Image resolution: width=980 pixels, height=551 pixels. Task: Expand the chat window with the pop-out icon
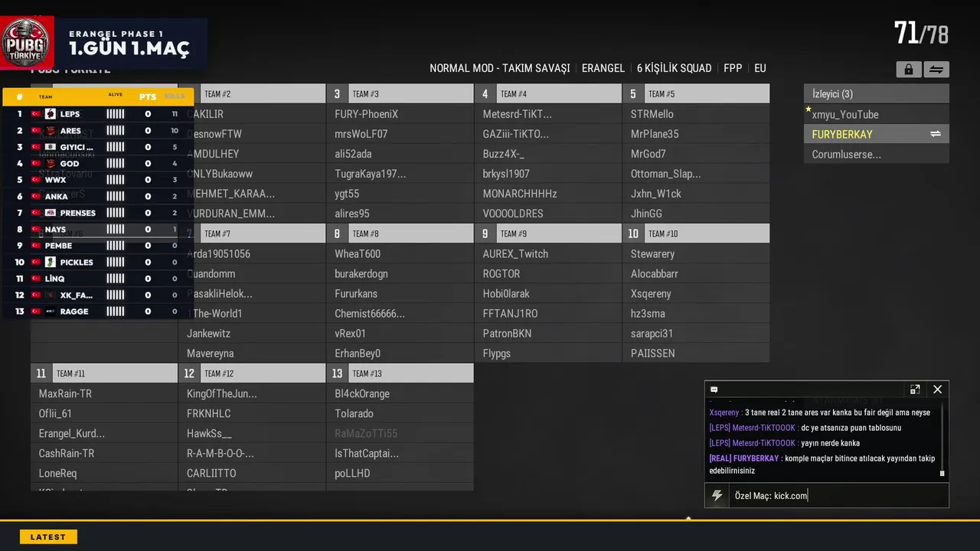(915, 390)
